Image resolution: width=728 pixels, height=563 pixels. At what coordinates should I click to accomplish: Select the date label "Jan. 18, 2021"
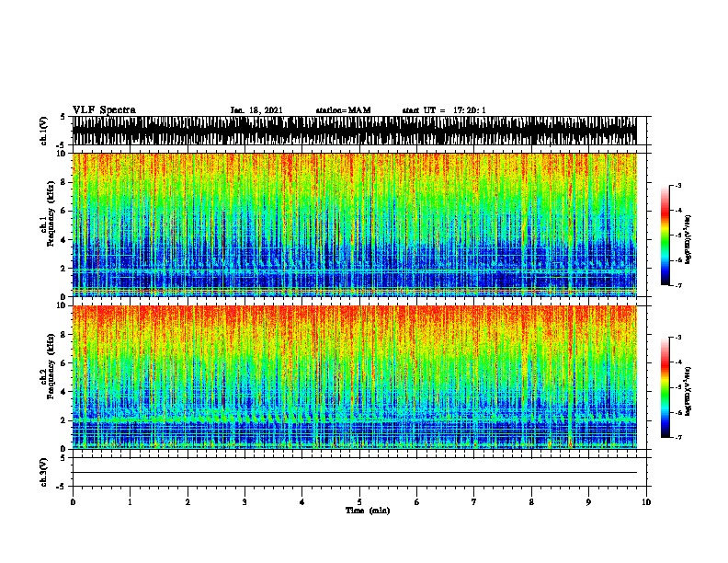coord(256,110)
